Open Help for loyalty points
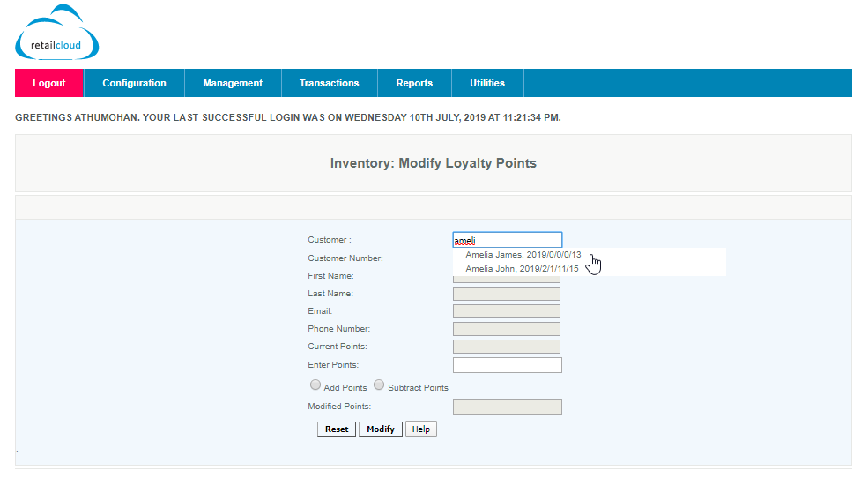This screenshot has width=868, height=478. [420, 429]
